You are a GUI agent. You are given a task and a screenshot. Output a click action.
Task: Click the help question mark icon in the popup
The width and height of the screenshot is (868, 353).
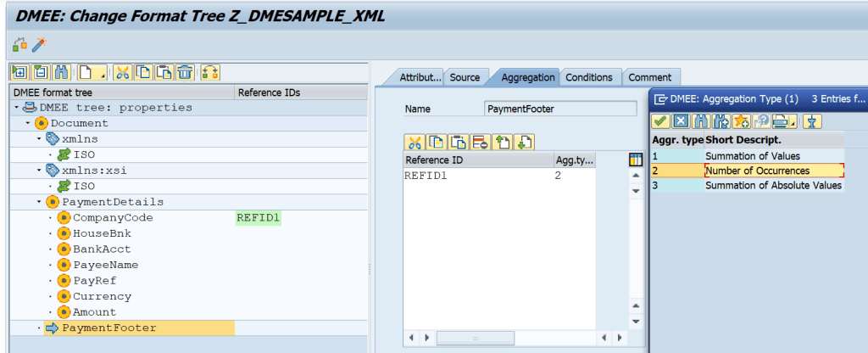click(x=762, y=120)
